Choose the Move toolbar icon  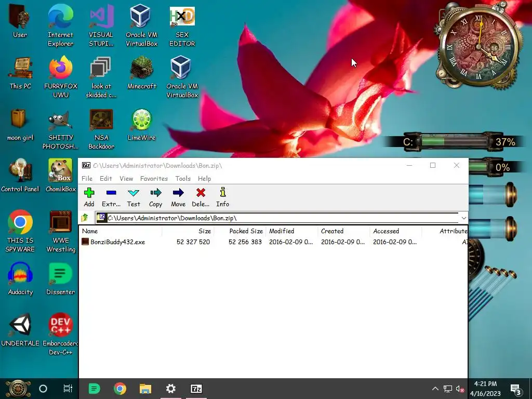click(x=178, y=197)
